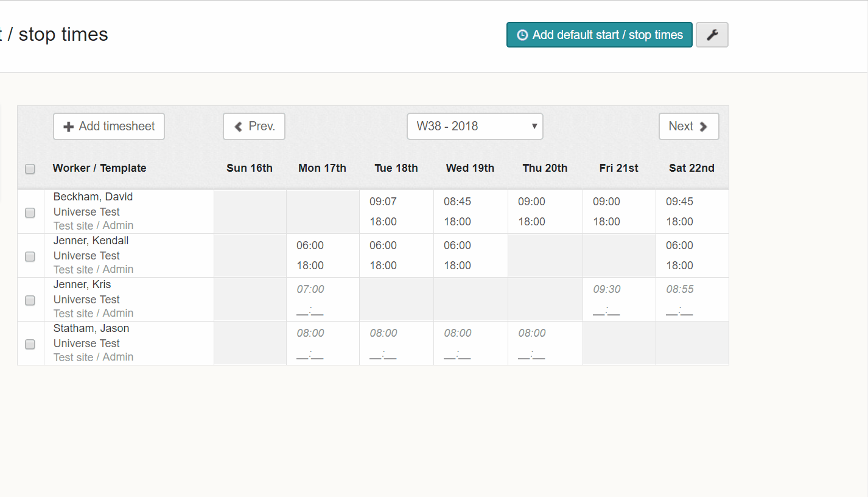Check the box for David Beckham
Screen dimensions: 868x497
[x=30, y=213]
